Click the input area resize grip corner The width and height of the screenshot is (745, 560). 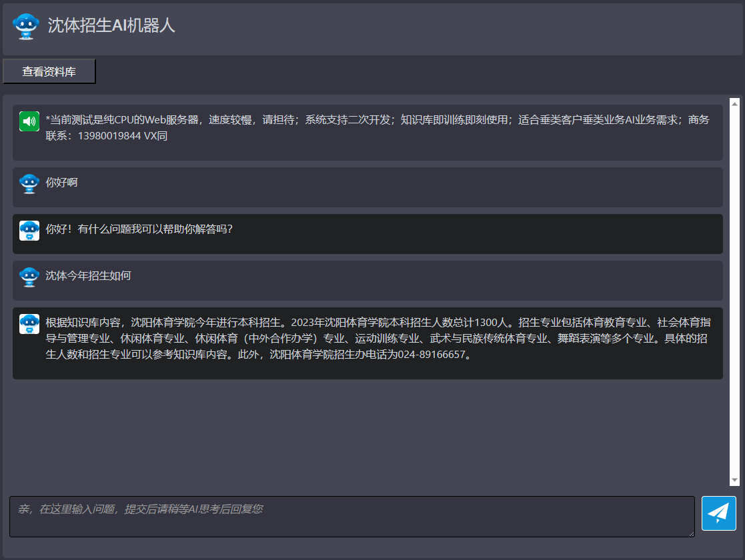coord(692,534)
